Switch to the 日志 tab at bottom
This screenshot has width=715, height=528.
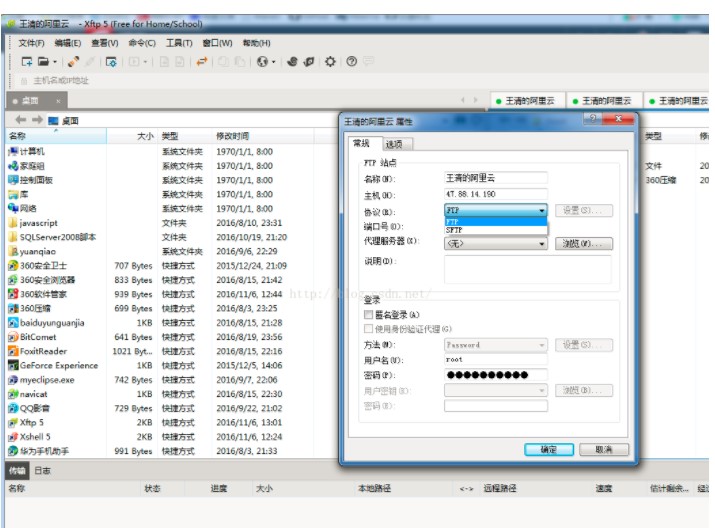43,471
